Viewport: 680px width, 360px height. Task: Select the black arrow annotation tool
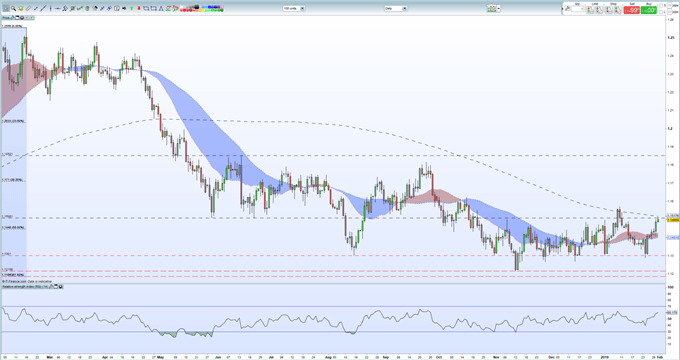tap(124, 8)
